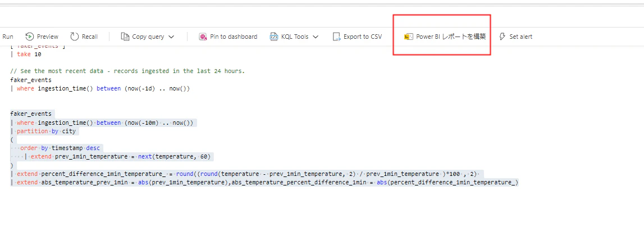Select Export to CSV label

(x=363, y=37)
